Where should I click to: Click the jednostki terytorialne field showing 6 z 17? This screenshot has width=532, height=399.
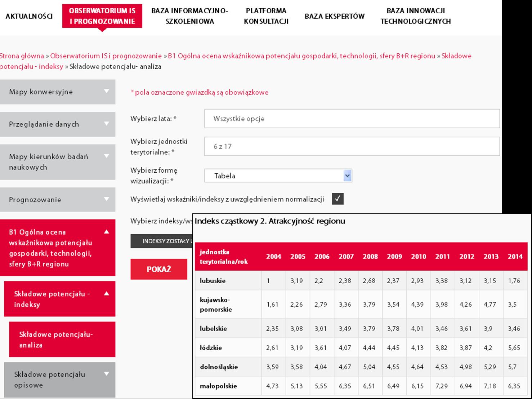coord(352,146)
